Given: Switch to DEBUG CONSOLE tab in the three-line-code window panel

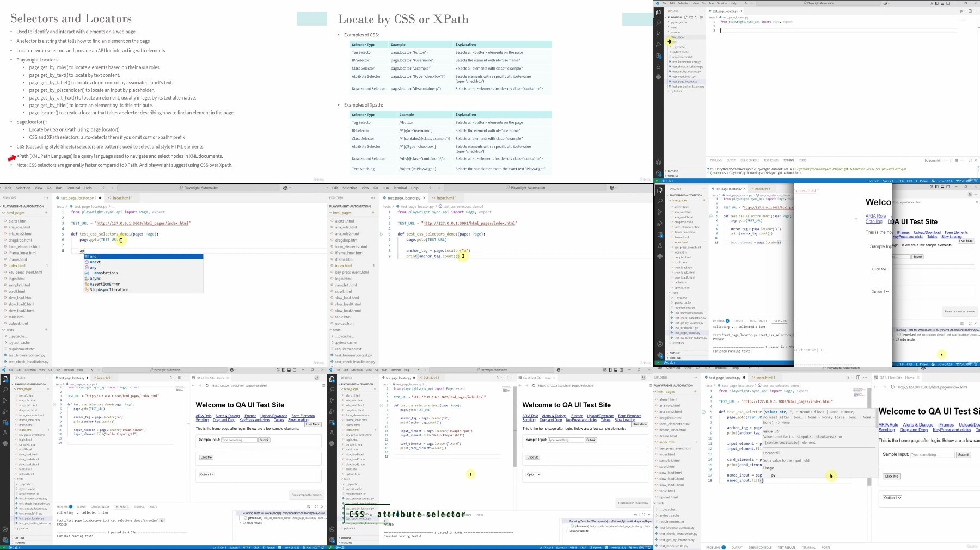Looking at the screenshot, I should tap(750, 160).
